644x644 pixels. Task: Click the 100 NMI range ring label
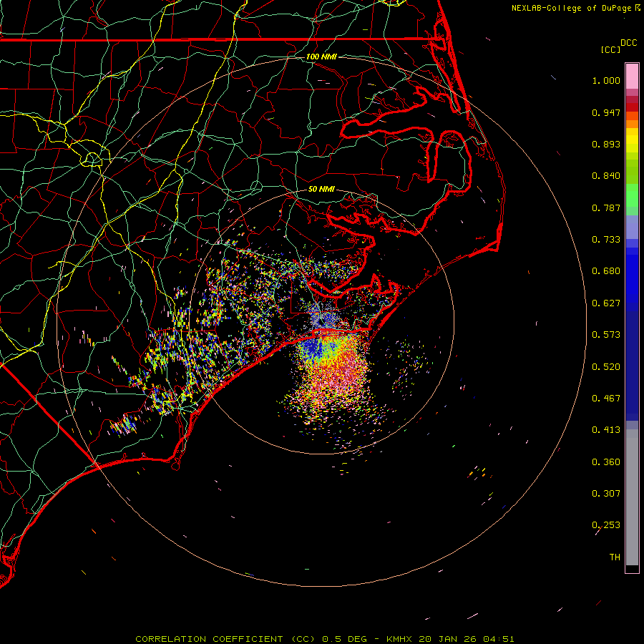321,57
